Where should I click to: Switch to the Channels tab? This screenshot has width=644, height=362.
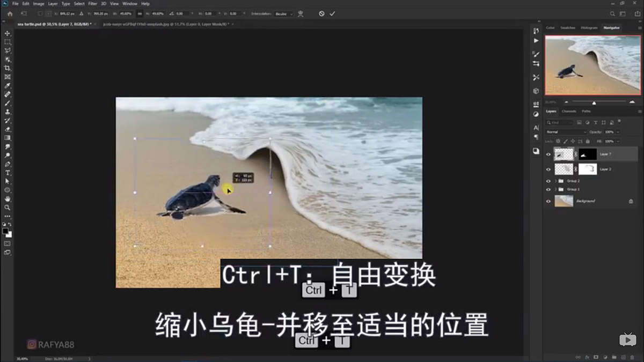569,112
